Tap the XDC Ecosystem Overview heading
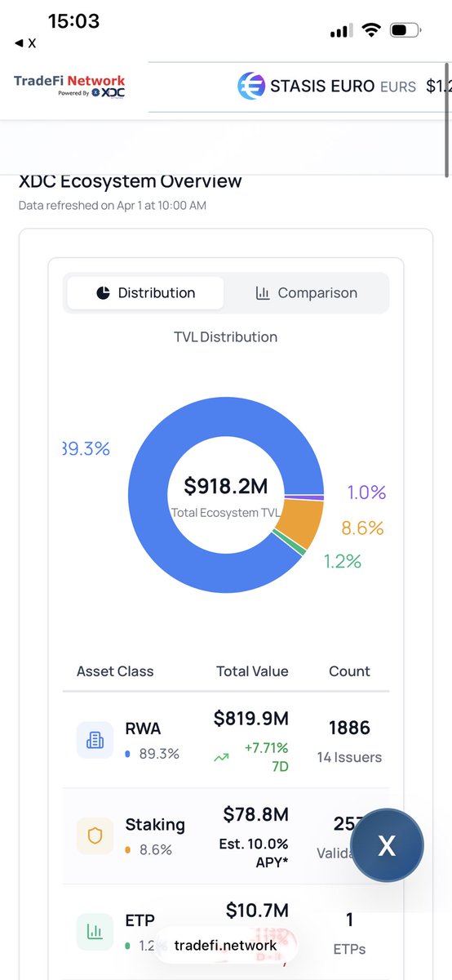452x980 pixels. 131,181
